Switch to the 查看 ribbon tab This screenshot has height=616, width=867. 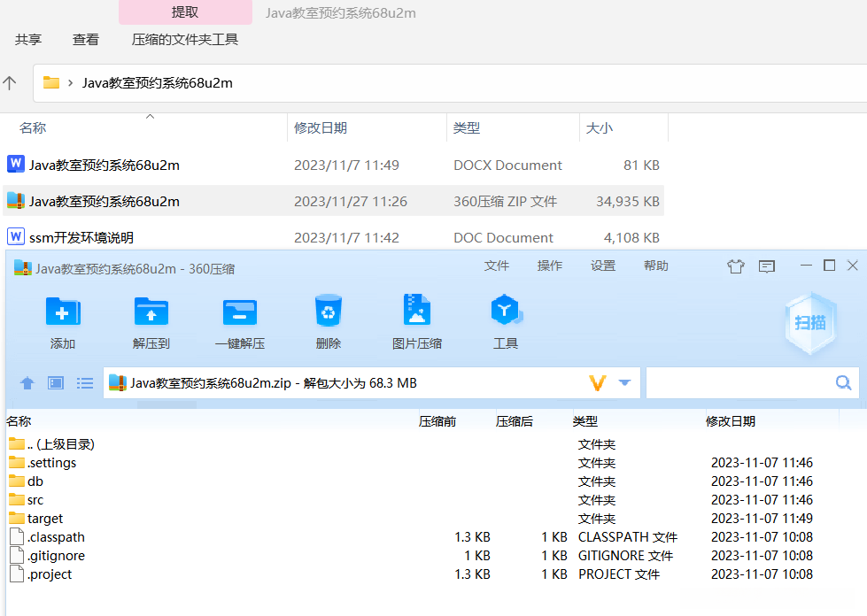click(x=86, y=39)
